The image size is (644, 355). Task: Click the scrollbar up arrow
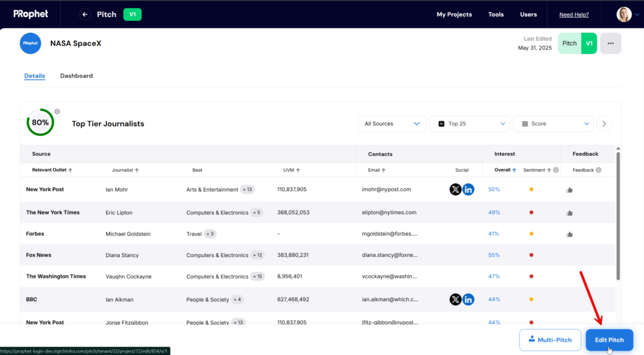[618, 148]
